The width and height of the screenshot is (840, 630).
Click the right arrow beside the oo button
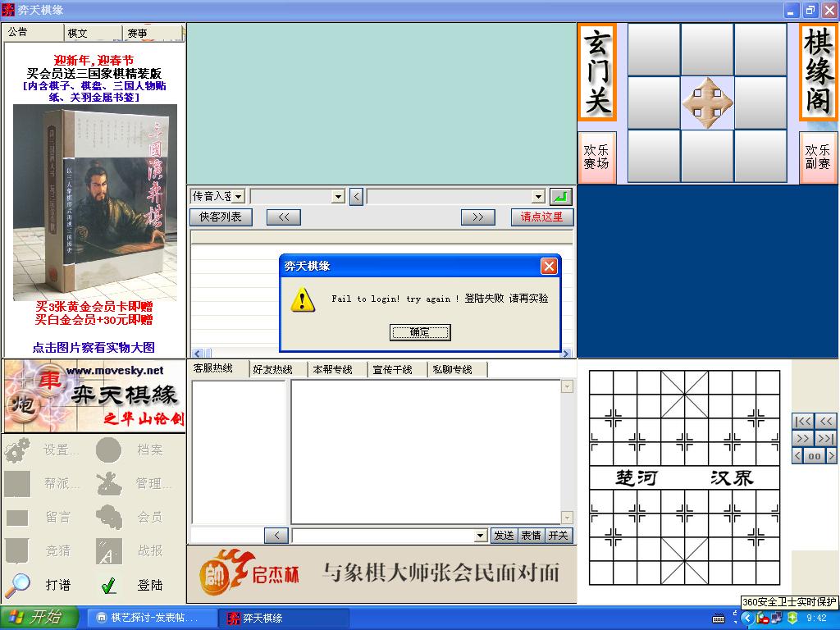pyautogui.click(x=831, y=456)
